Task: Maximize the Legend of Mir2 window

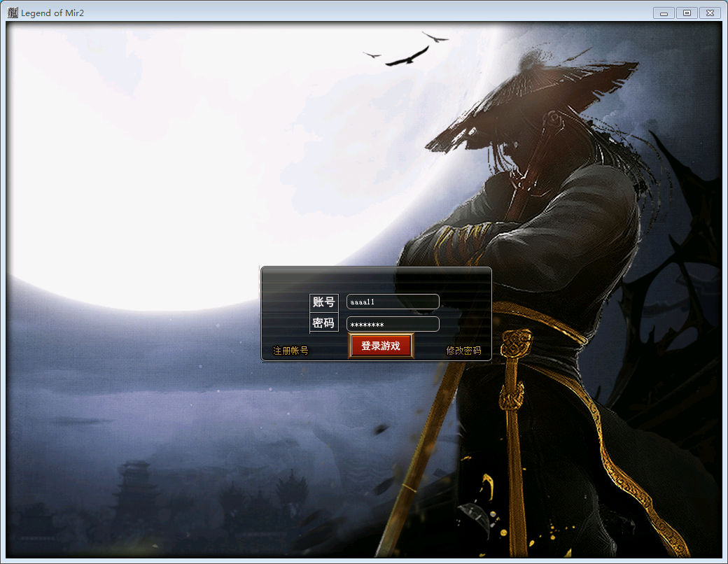Action: pos(687,13)
